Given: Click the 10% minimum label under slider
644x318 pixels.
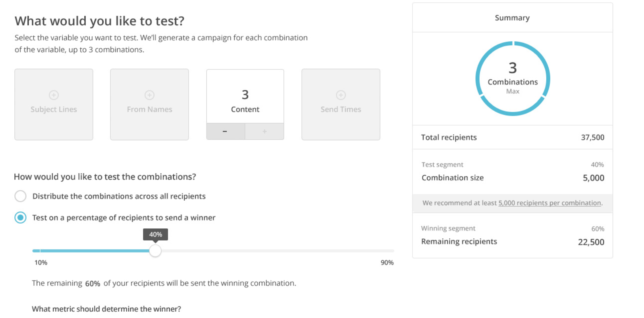Looking at the screenshot, I should pyautogui.click(x=41, y=262).
